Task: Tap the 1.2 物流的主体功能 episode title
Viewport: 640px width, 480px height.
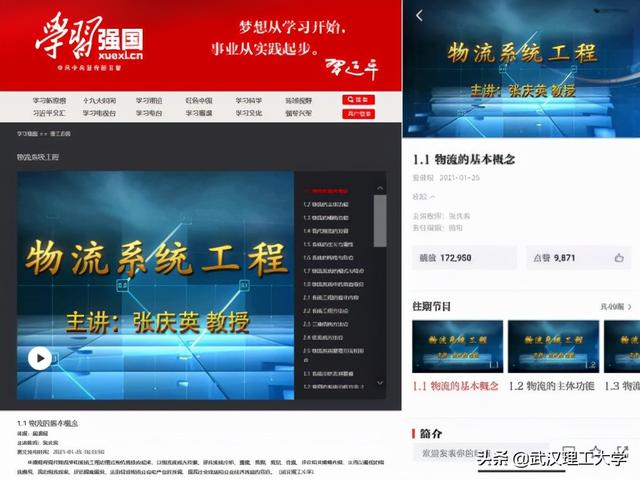Action: (551, 386)
